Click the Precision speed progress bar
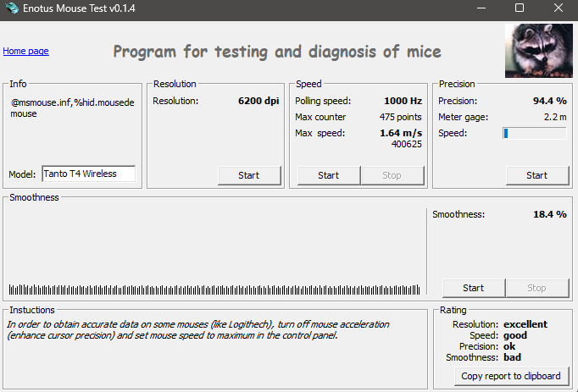 [x=535, y=134]
